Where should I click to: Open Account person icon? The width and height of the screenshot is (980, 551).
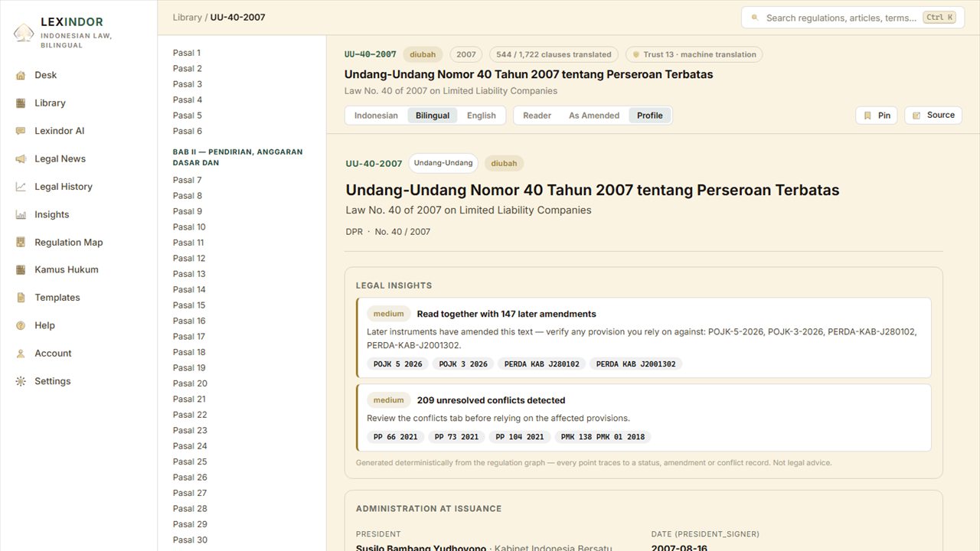coord(21,354)
